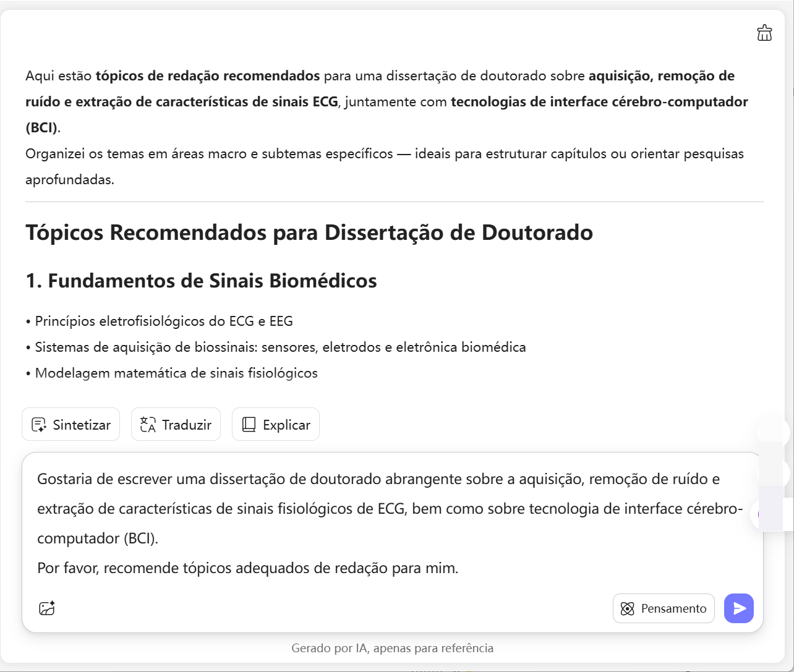The height and width of the screenshot is (672, 794).
Task: Click the image upload icon in input box
Action: click(x=47, y=608)
